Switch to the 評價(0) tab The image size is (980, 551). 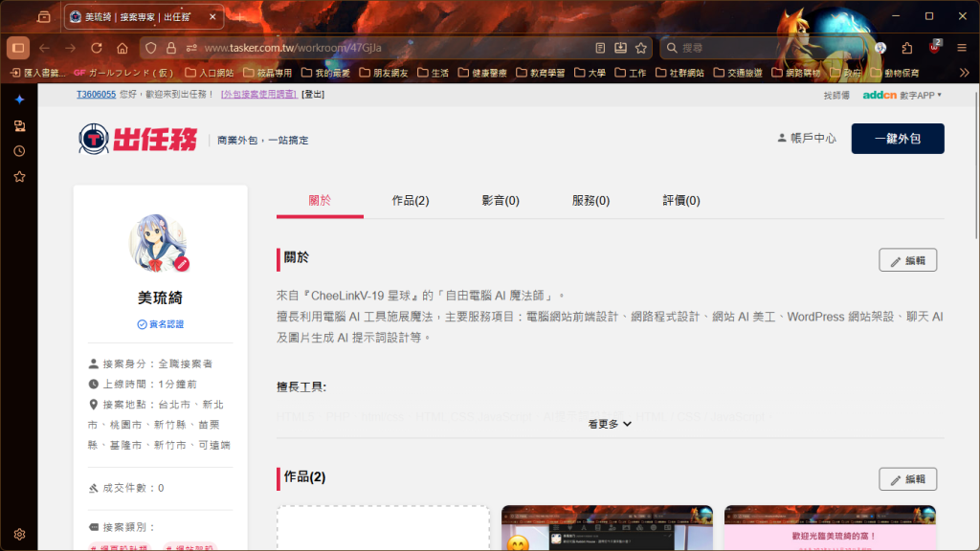(681, 201)
